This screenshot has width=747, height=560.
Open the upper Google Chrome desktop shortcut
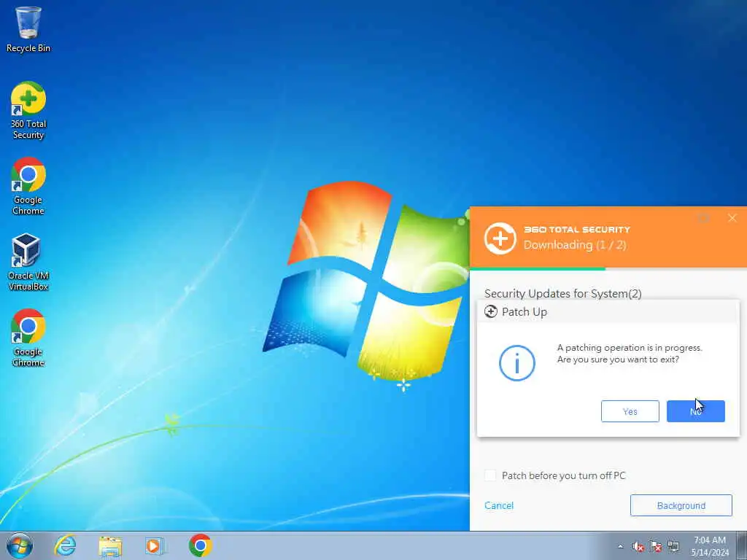point(28,186)
